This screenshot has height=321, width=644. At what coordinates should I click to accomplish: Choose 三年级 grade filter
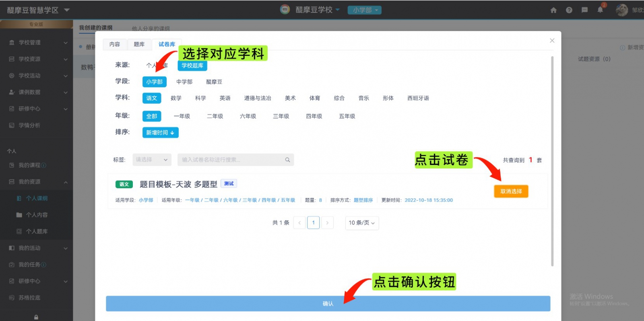[281, 116]
